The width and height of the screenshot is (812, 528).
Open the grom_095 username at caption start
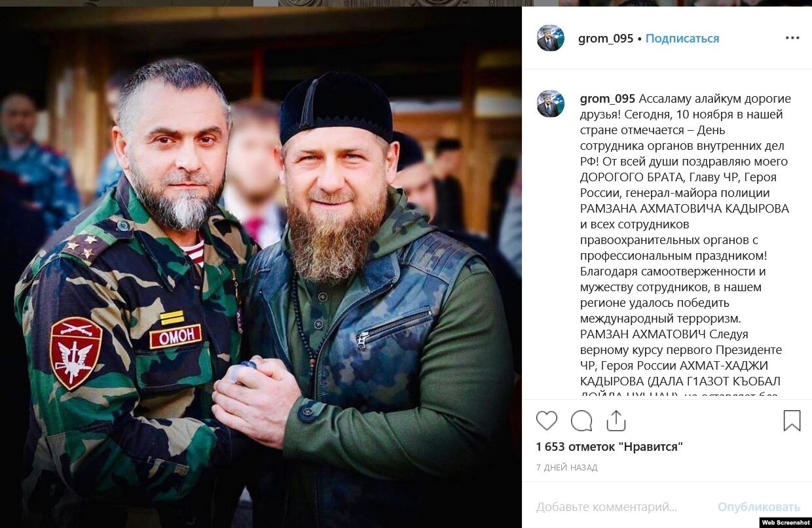pos(608,99)
